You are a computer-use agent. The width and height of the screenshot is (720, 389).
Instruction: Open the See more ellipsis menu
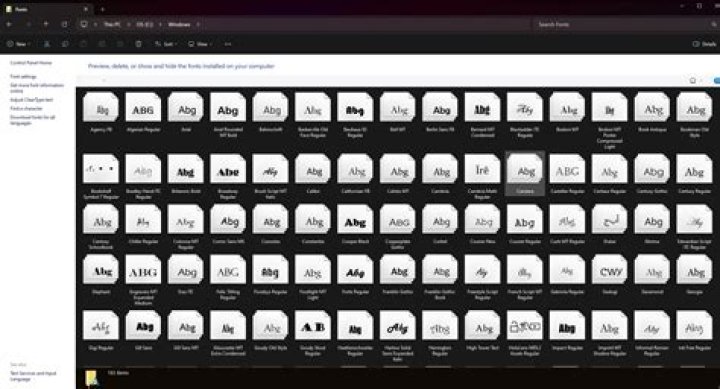[x=228, y=44]
